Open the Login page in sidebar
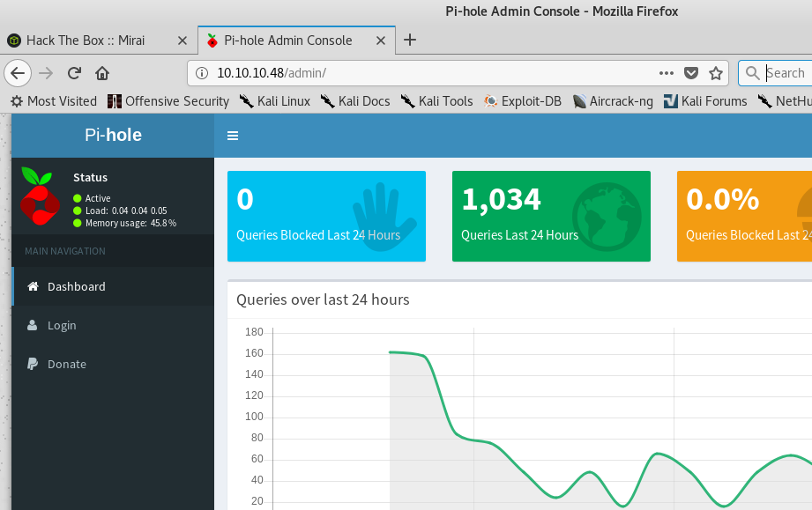Image resolution: width=812 pixels, height=510 pixels. tap(62, 325)
